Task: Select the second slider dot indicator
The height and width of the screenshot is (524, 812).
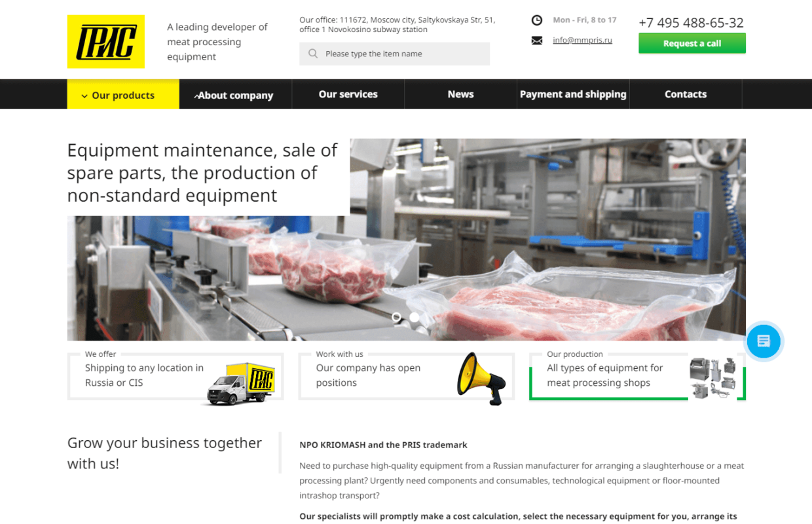Action: click(x=415, y=317)
